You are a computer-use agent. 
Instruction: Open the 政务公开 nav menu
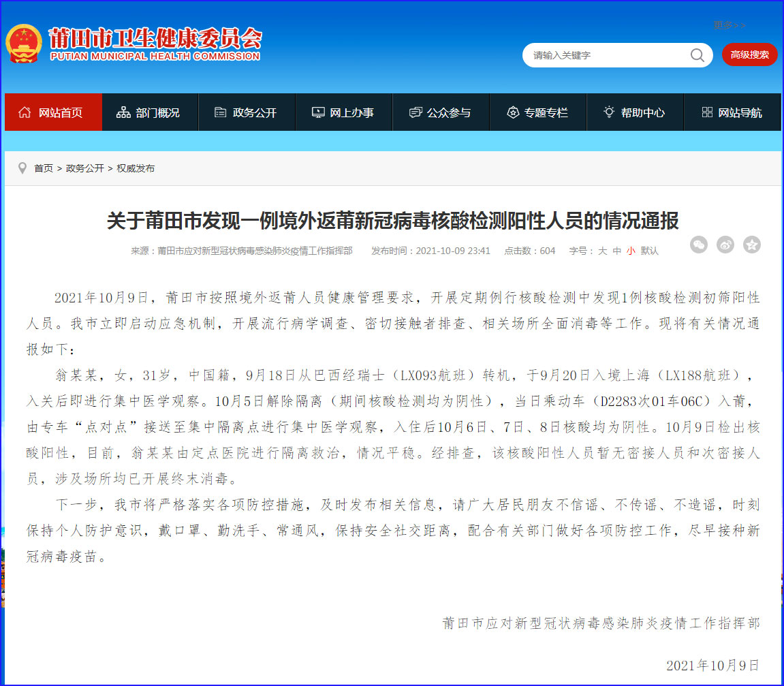coord(247,112)
